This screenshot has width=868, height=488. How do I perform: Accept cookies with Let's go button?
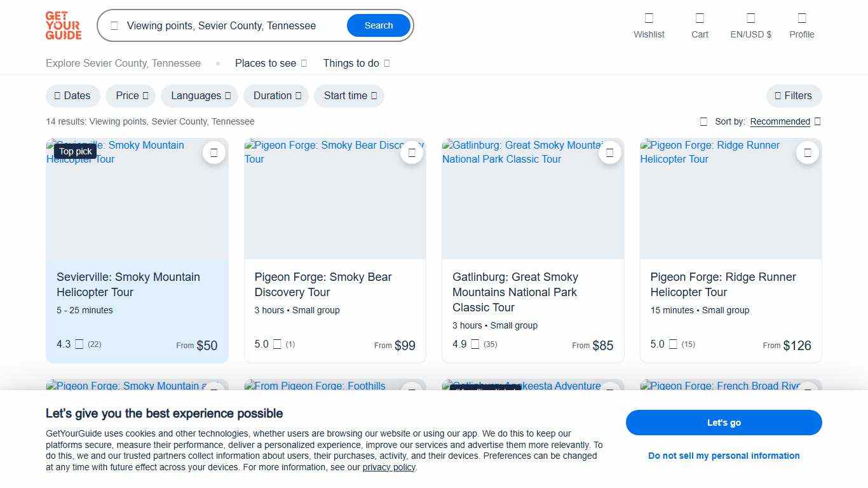point(724,423)
